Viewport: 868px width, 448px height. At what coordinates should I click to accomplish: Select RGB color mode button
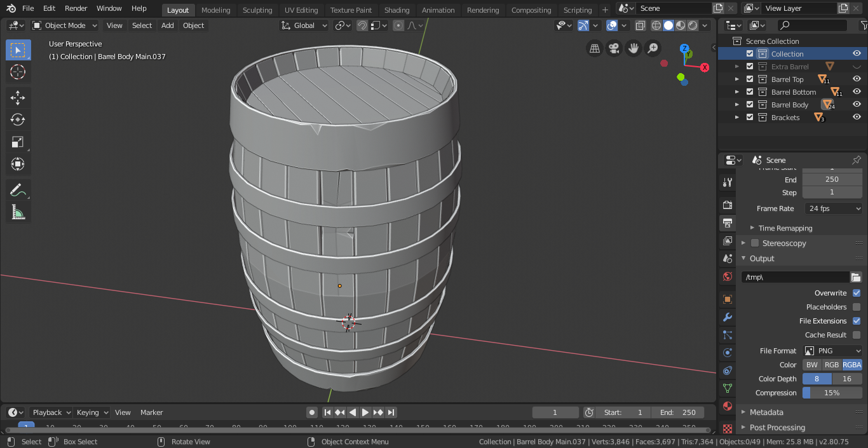pos(831,365)
